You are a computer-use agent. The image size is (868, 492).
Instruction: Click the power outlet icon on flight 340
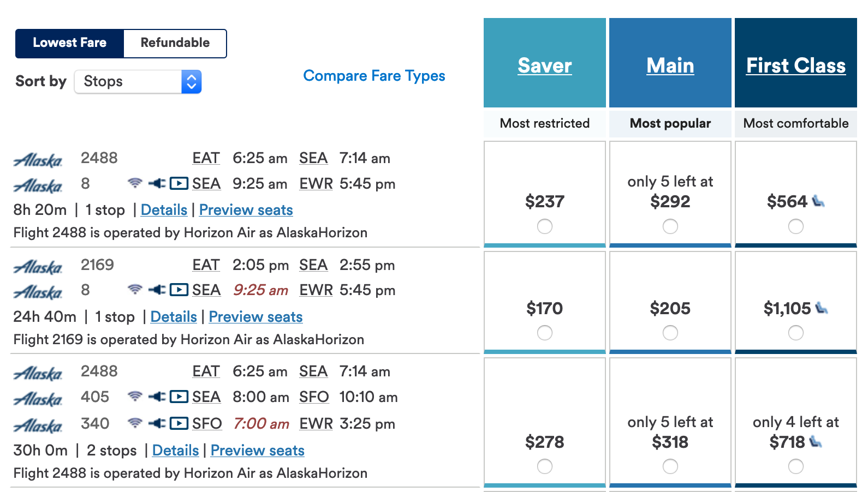point(157,423)
